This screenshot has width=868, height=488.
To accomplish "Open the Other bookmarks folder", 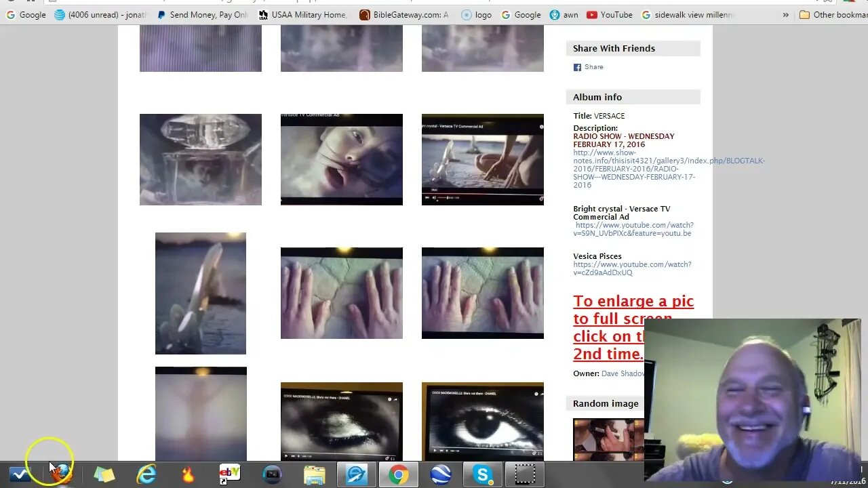I will coord(833,15).
